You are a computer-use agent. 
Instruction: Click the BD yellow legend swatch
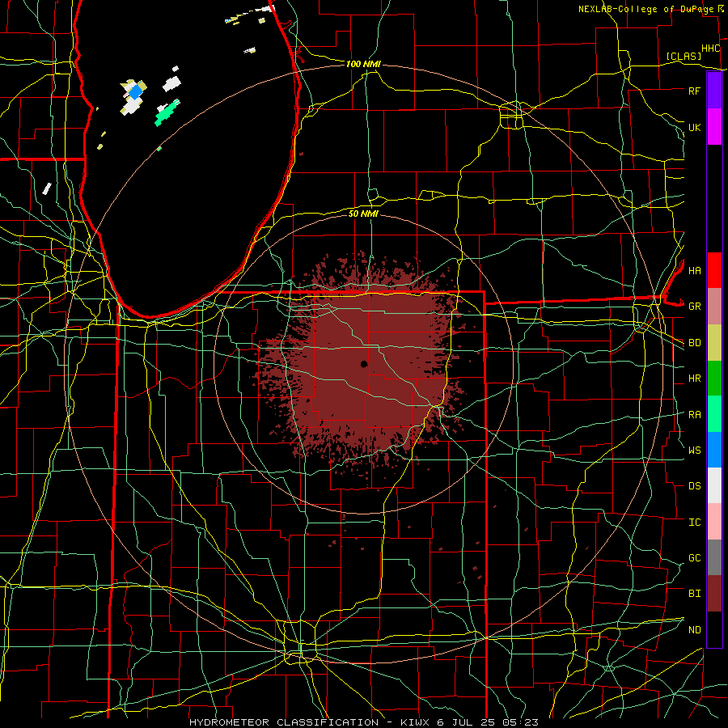[714, 343]
